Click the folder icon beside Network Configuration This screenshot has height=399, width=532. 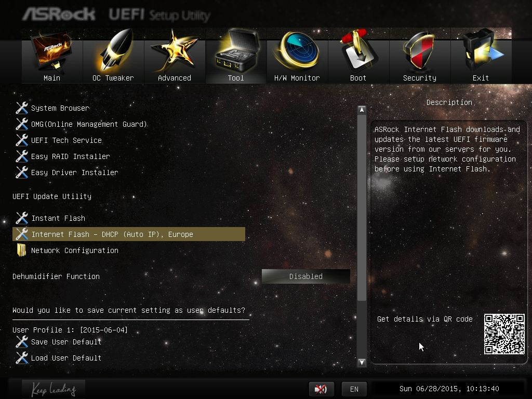[x=21, y=250]
